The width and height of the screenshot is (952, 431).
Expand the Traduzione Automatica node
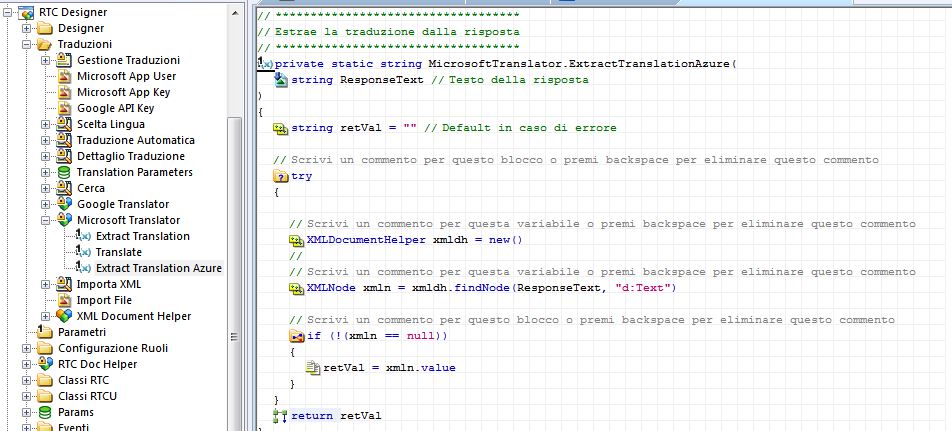(x=46, y=140)
